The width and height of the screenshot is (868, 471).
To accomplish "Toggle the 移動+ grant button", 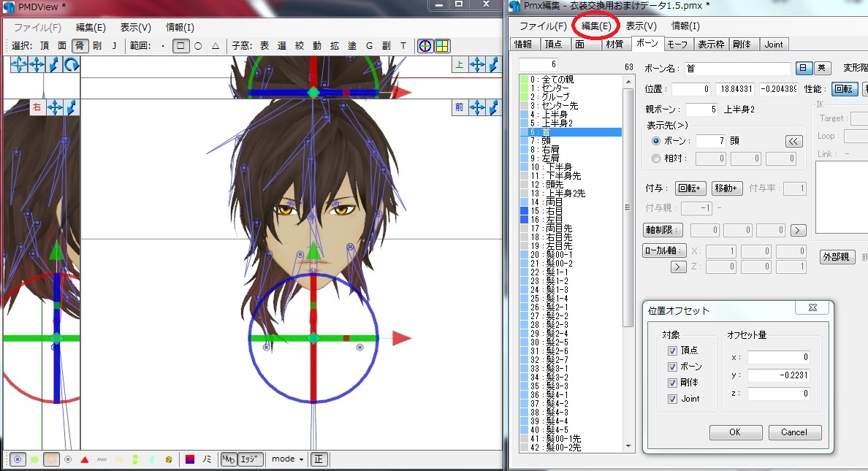I will pos(726,188).
